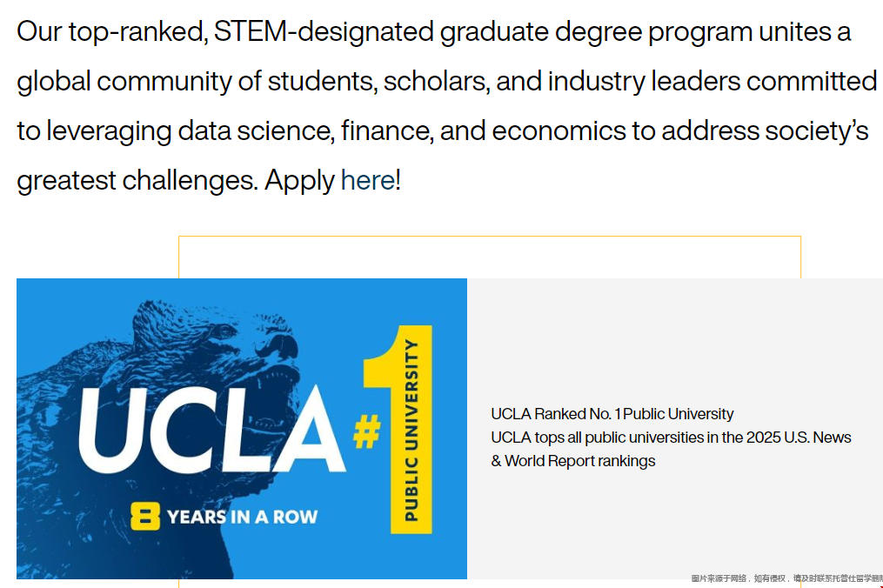
Task: Click the vertical PUBLIC UNIVERSITY label
Action: [411, 430]
